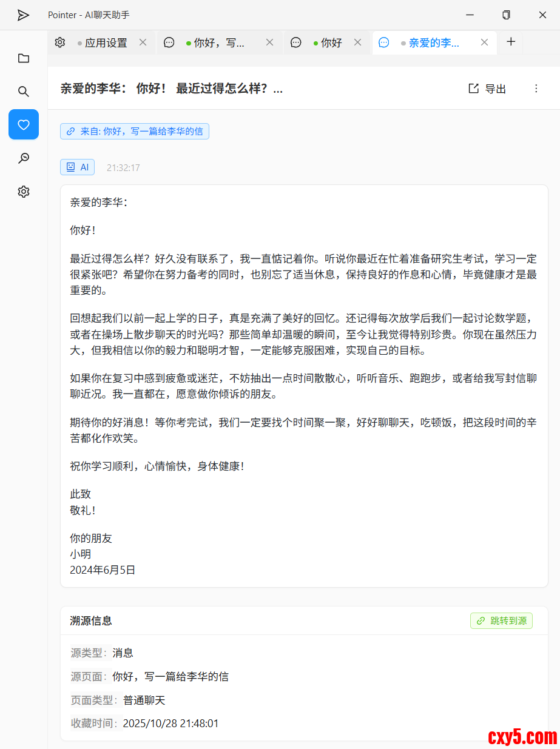The width and height of the screenshot is (560, 749).
Task: Switch to the 应用设置 tab
Action: [x=102, y=42]
